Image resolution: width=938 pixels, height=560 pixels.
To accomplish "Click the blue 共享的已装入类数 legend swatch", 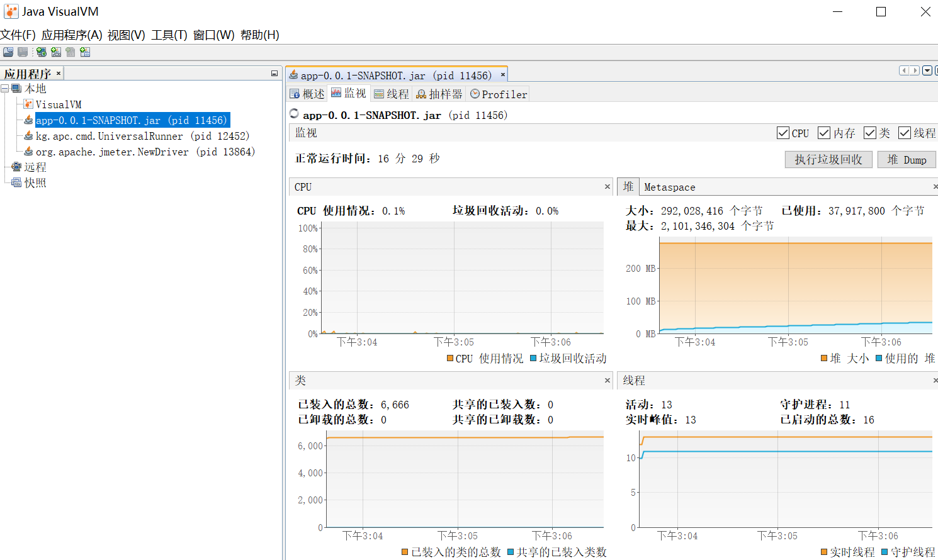I will click(x=511, y=552).
